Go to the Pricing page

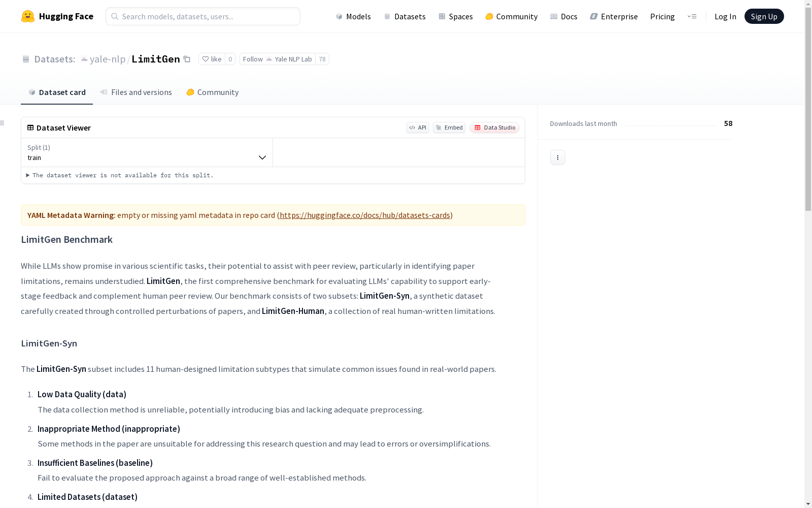coord(662,16)
